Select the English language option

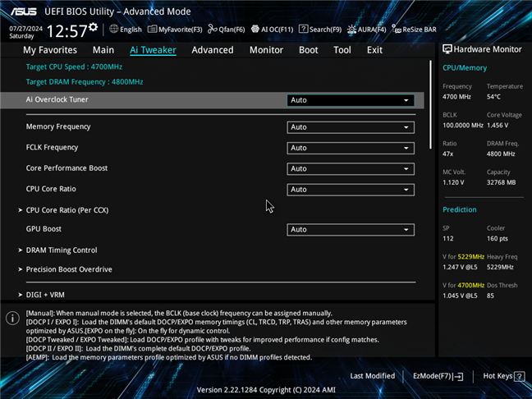click(x=131, y=30)
